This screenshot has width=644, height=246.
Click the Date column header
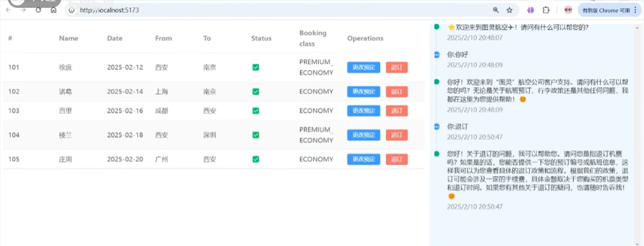point(115,38)
